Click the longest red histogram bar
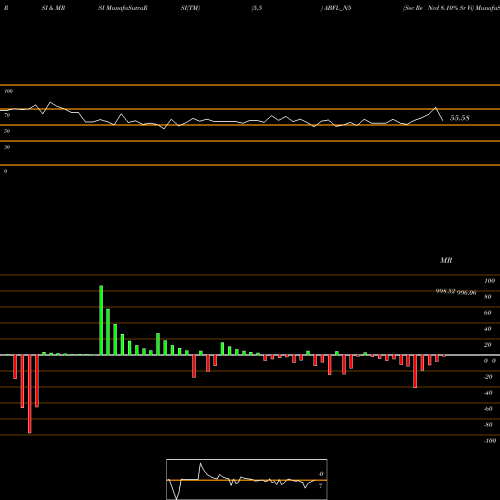The width and height of the screenshot is (500, 500). click(x=30, y=394)
